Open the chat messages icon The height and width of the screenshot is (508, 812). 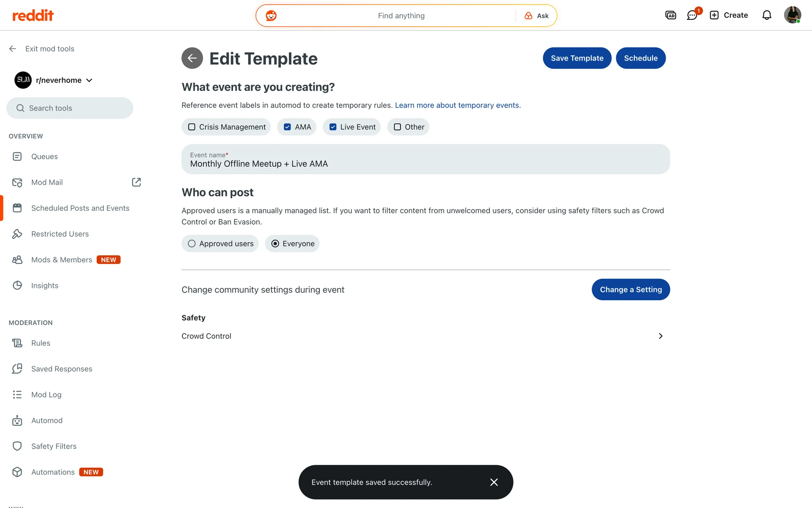[692, 16]
